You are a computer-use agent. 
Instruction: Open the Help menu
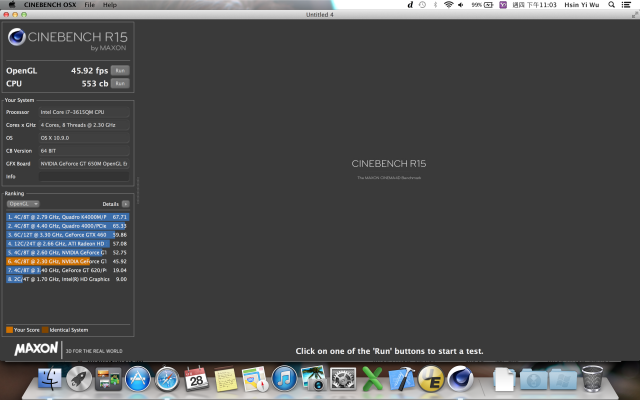click(x=109, y=4)
